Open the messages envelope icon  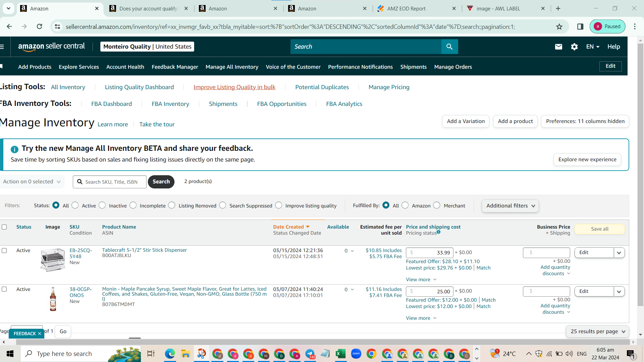[x=558, y=47]
